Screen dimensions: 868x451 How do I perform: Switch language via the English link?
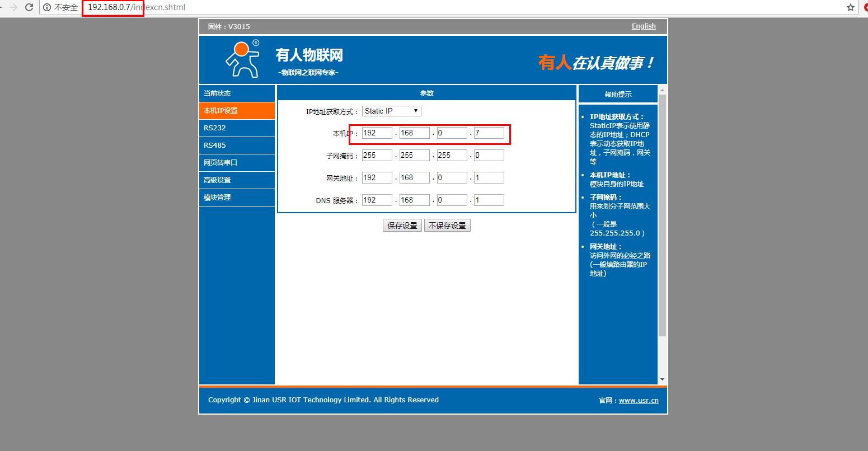point(644,26)
